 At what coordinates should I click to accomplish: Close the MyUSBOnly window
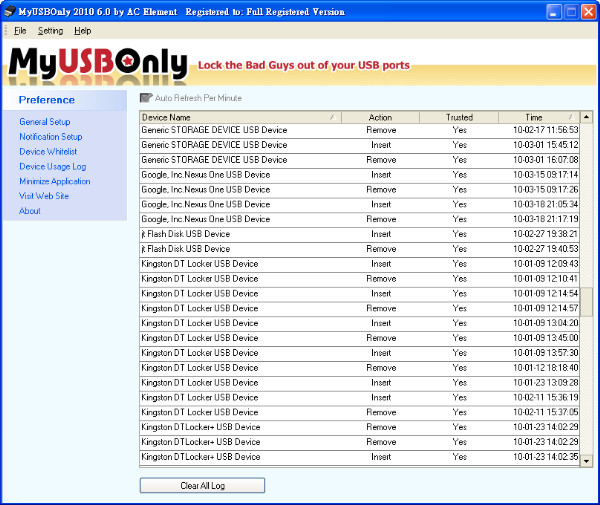tap(589, 12)
